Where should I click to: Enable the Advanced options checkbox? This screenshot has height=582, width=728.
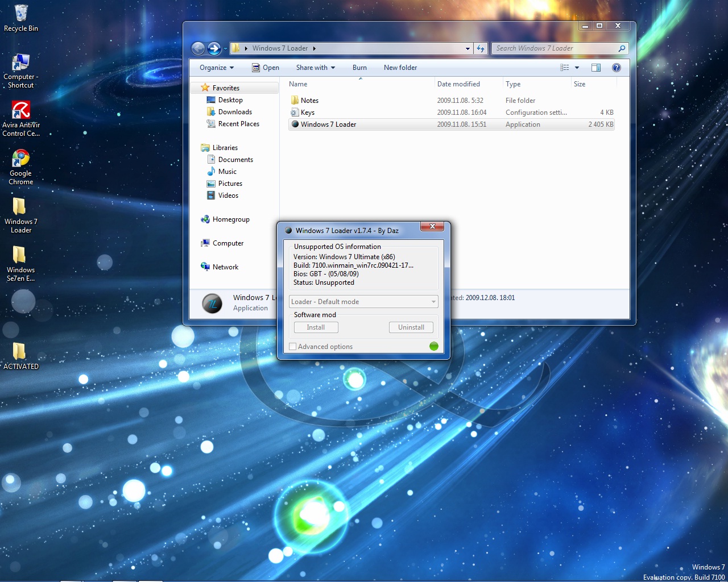[x=293, y=347]
